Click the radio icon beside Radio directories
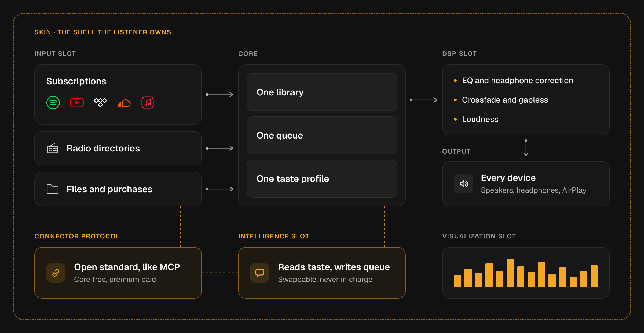The width and height of the screenshot is (644, 333). coord(53,148)
